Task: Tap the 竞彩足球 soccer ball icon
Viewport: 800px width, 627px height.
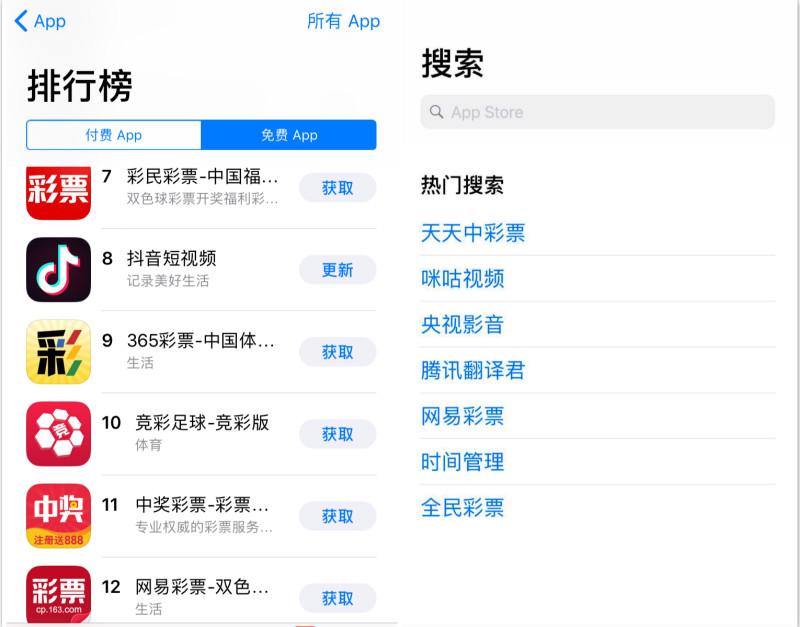Action: [x=58, y=434]
